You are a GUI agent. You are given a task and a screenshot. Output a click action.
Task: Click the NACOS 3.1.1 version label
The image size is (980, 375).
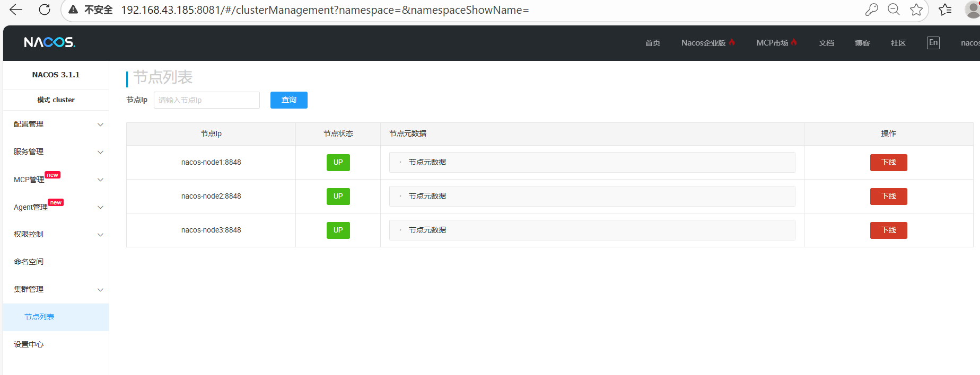coord(56,75)
